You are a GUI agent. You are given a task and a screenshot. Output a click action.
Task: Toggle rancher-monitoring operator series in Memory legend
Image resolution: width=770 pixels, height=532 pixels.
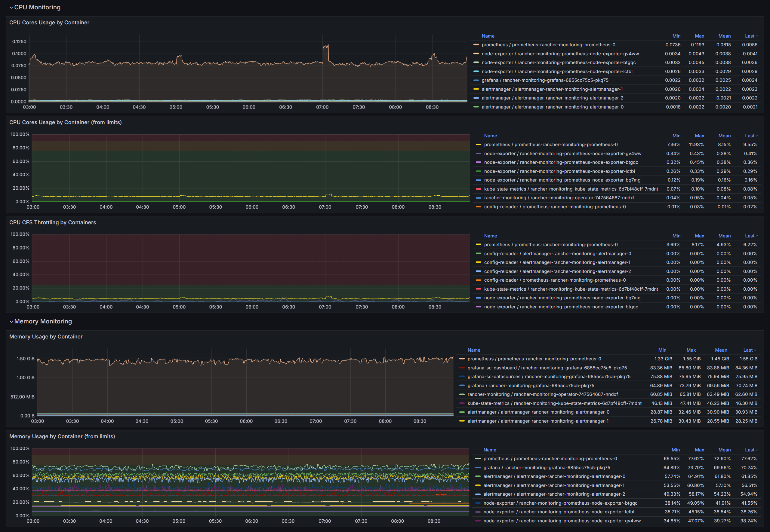543,394
